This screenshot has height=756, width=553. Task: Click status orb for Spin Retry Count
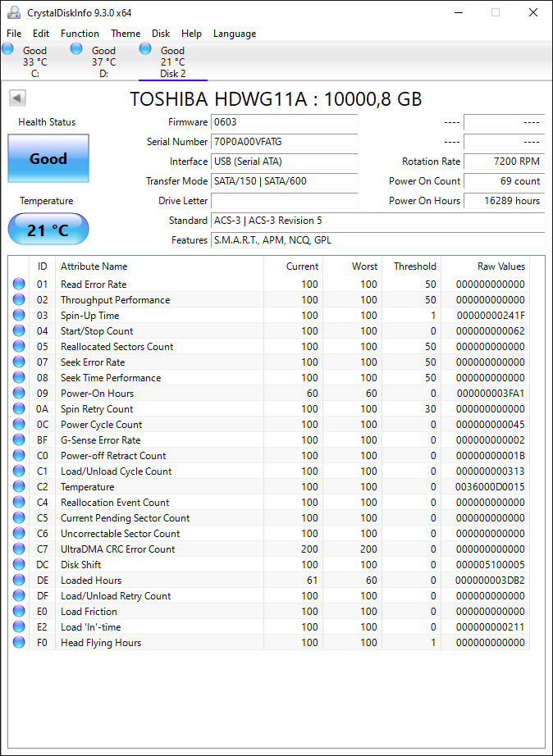tap(19, 408)
